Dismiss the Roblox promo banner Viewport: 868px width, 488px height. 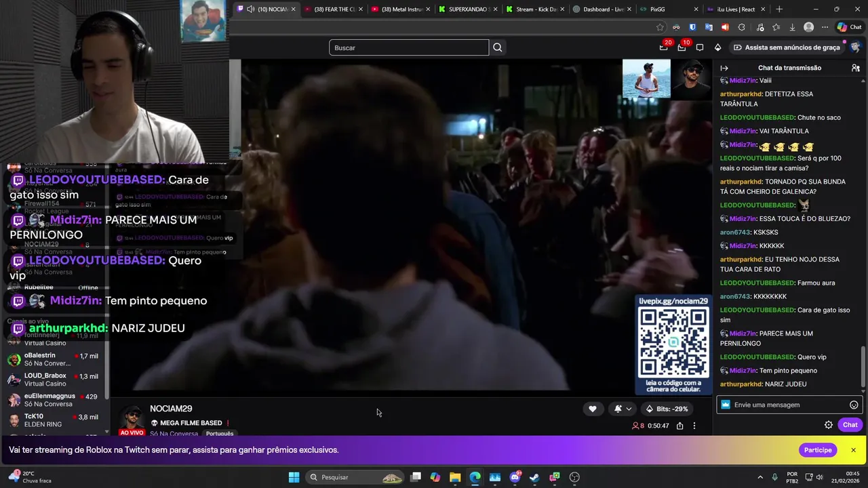(853, 450)
